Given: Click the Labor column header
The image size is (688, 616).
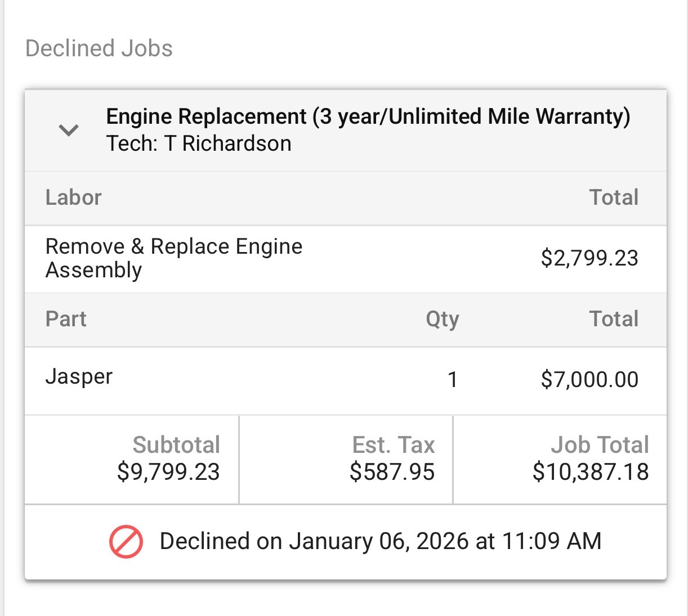Looking at the screenshot, I should (73, 197).
